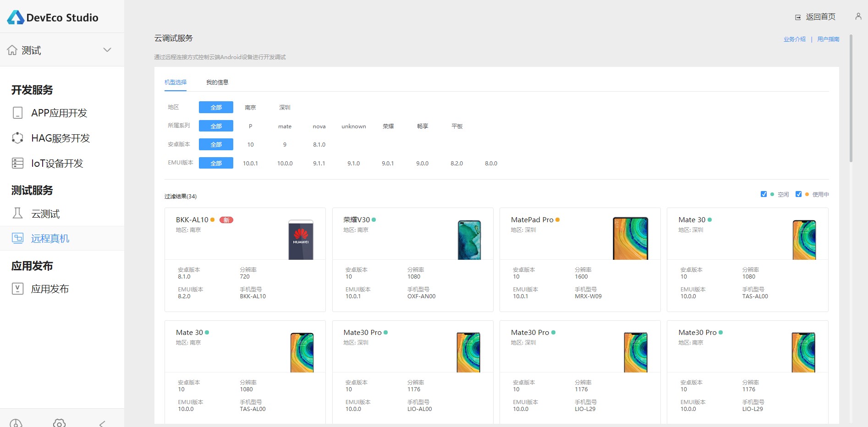Filter region by 南京
This screenshot has width=868, height=427.
click(x=250, y=107)
